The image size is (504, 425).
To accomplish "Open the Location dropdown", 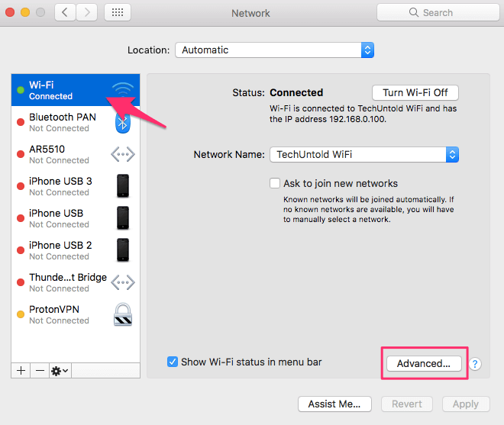I will coord(274,50).
